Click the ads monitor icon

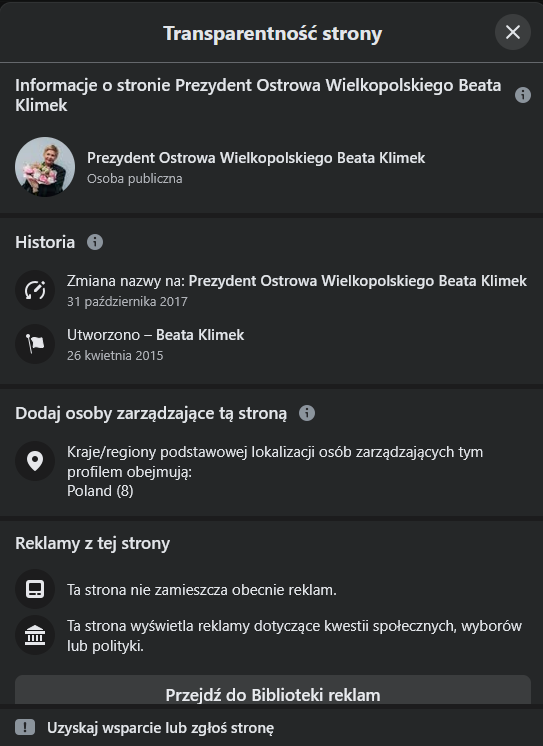click(x=35, y=589)
